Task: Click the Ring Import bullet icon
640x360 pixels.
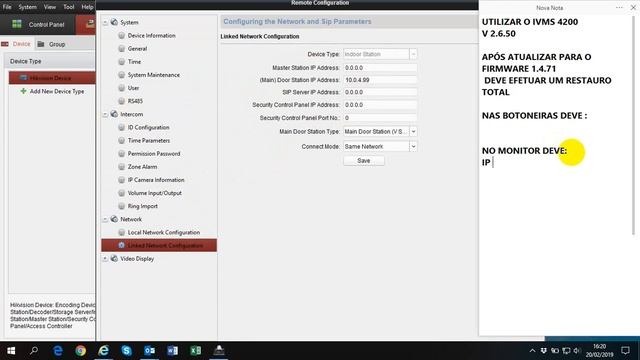Action: click(121, 206)
